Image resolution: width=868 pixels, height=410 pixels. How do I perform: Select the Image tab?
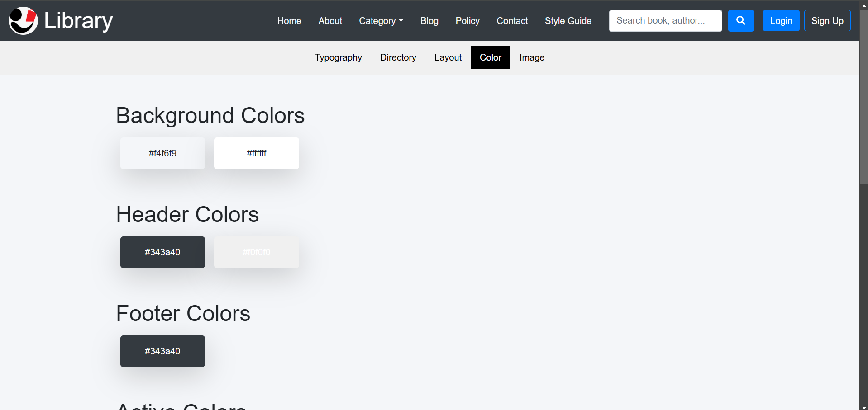(x=531, y=57)
